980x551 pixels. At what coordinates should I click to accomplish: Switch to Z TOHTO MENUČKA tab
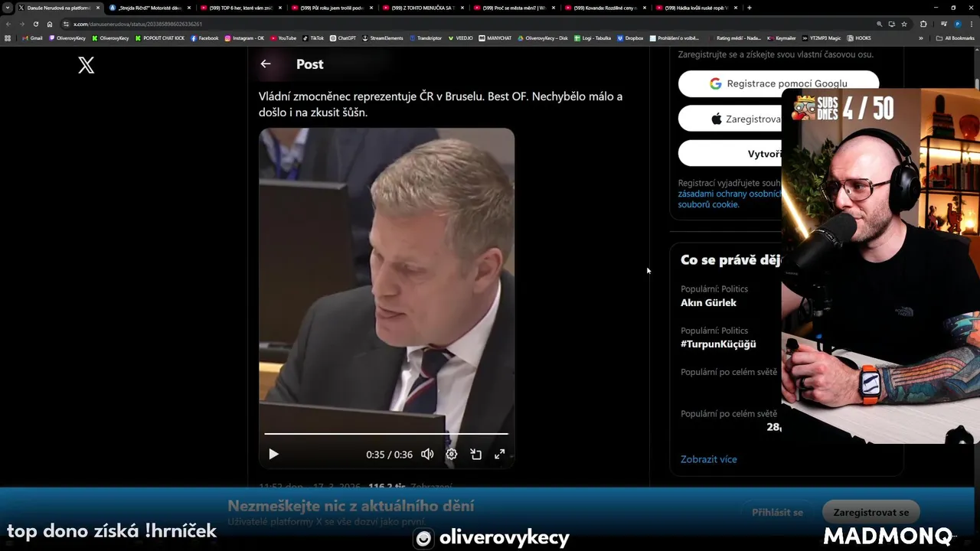(423, 8)
